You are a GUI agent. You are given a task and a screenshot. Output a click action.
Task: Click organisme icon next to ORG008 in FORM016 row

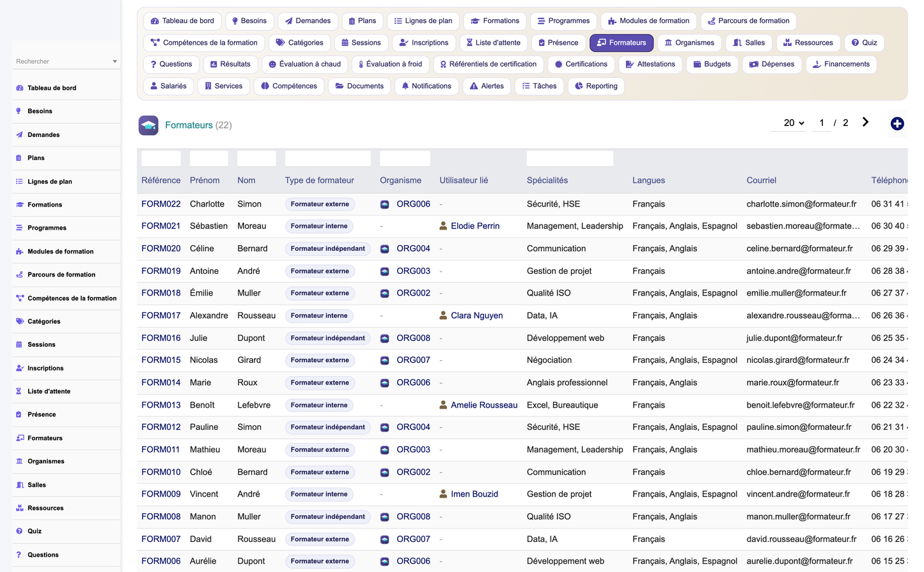point(385,338)
